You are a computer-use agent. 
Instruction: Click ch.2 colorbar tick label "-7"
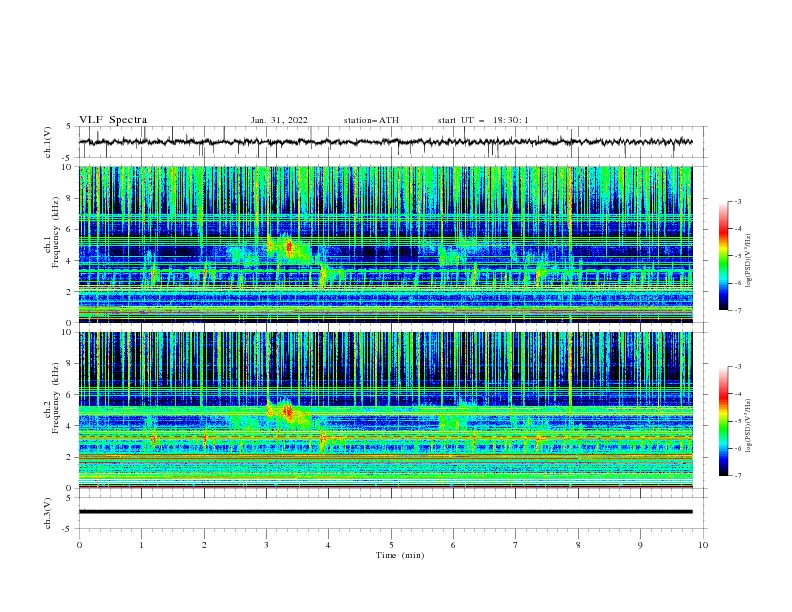point(738,476)
